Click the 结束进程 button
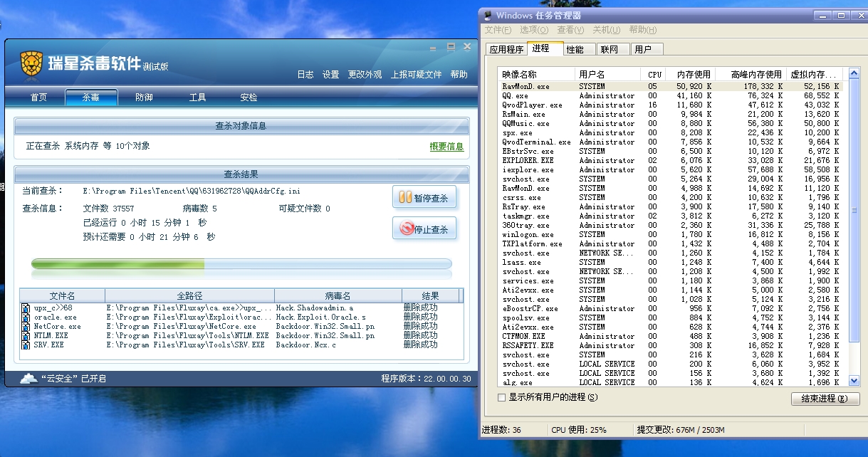This screenshot has height=457, width=868. point(825,399)
